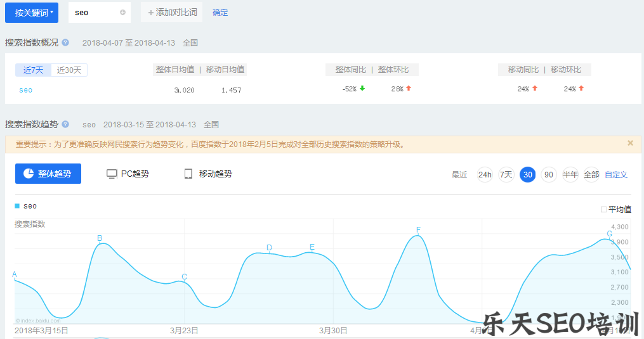Viewport: 644px width, 339px height.
Task: Click chart marker B
Action: [100, 238]
